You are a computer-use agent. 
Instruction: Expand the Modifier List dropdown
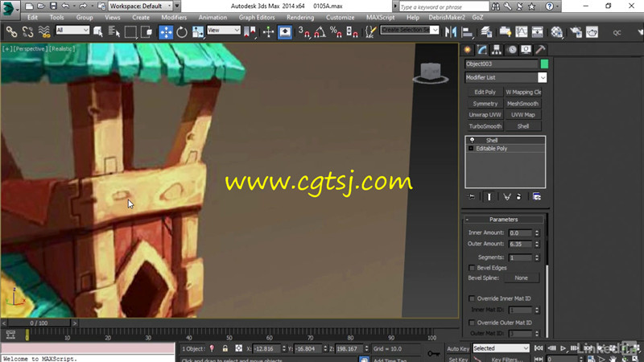(x=542, y=77)
